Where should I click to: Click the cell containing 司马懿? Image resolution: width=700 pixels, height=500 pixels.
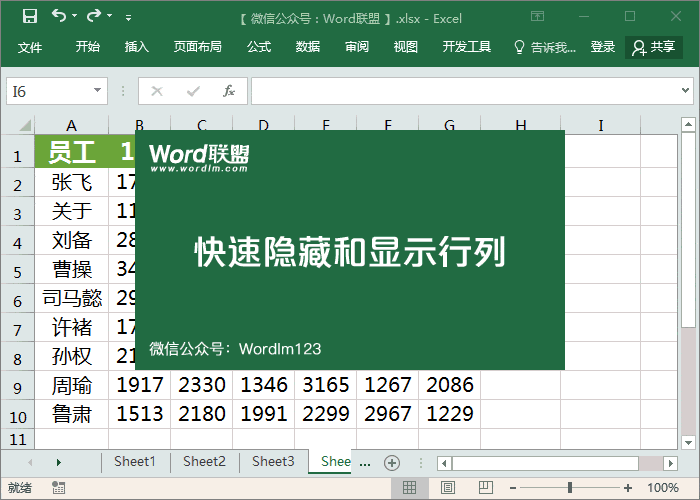point(71,298)
